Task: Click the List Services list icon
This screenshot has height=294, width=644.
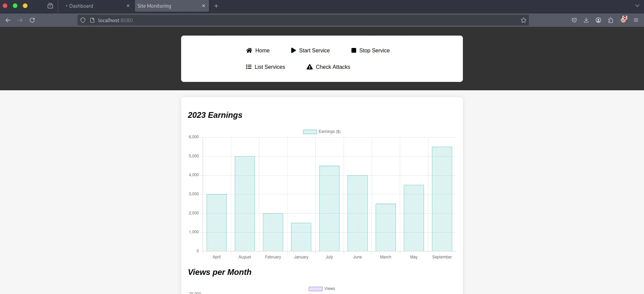Action: tap(249, 67)
